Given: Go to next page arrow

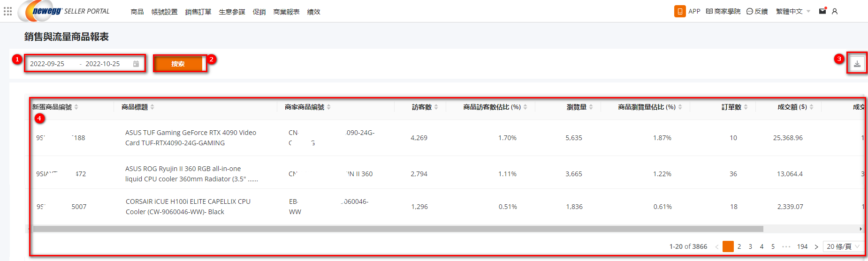Looking at the screenshot, I should (816, 246).
